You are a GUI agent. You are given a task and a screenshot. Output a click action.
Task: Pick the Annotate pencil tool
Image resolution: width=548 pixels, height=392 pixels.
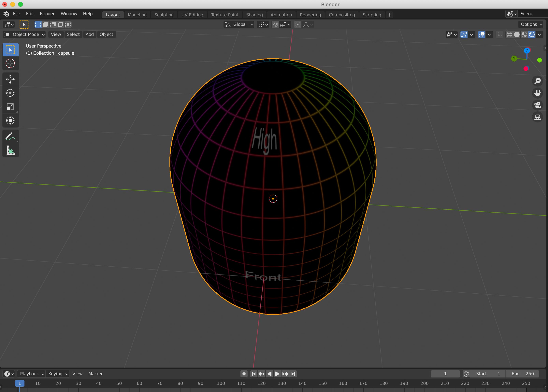pos(10,136)
